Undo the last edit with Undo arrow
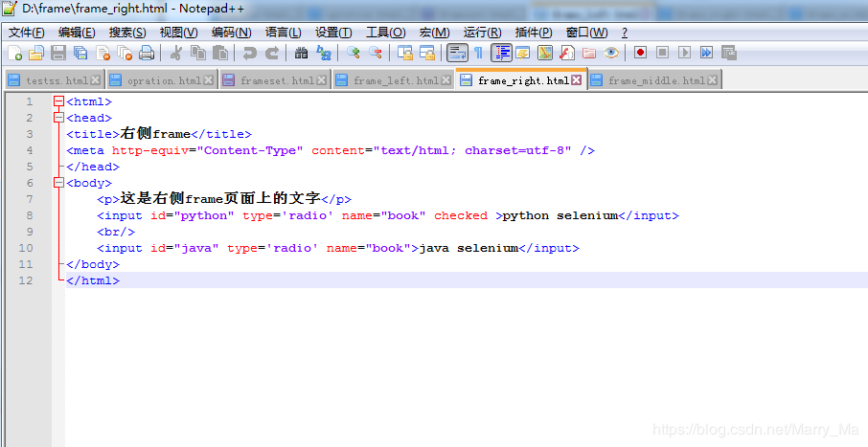Image resolution: width=868 pixels, height=447 pixels. [250, 53]
